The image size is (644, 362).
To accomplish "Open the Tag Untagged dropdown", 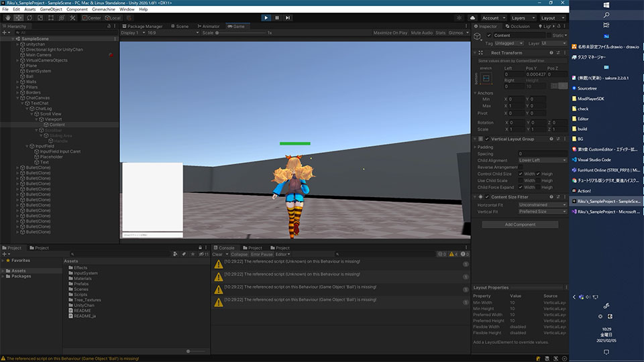I will click(508, 43).
